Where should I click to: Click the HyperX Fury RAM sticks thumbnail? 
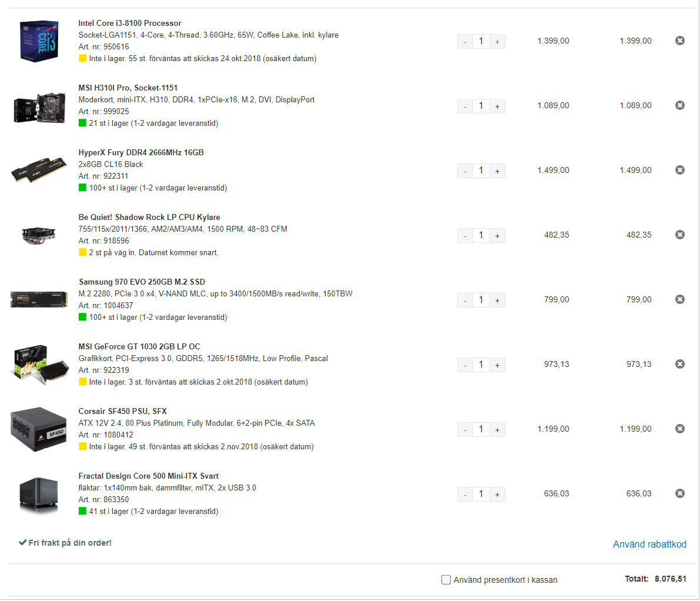(x=39, y=170)
